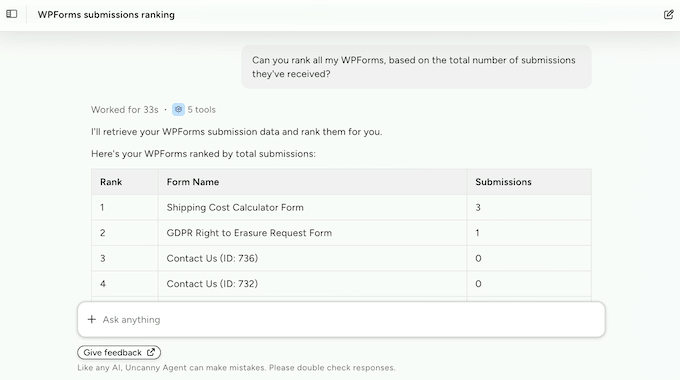The width and height of the screenshot is (680, 380).
Task: Click rank number 2 cell
Action: point(125,233)
